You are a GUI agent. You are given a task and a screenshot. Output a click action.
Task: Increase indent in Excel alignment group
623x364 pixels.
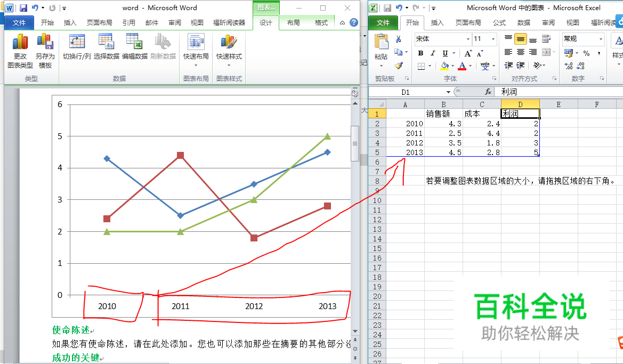[521, 65]
